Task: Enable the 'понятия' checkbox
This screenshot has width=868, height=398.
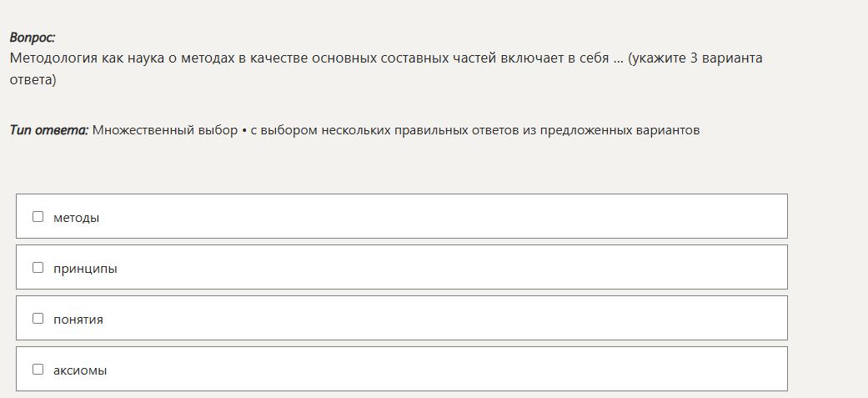Action: [38, 319]
